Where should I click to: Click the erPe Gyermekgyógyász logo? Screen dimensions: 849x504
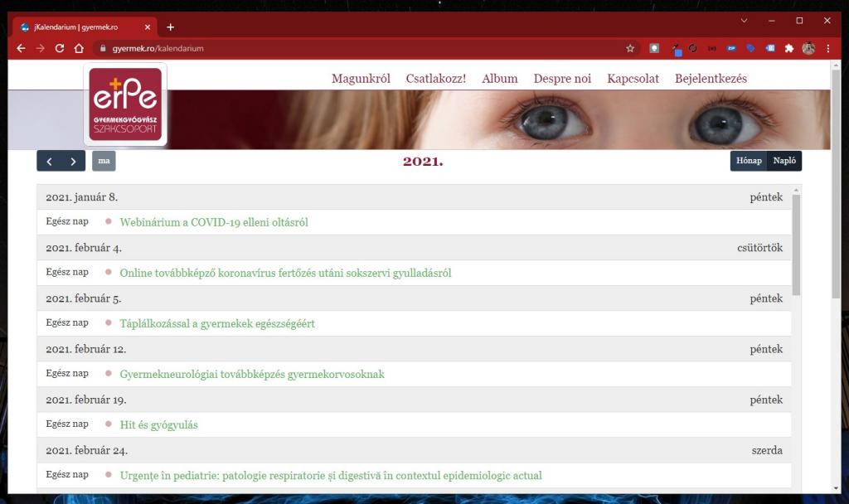tap(125, 104)
